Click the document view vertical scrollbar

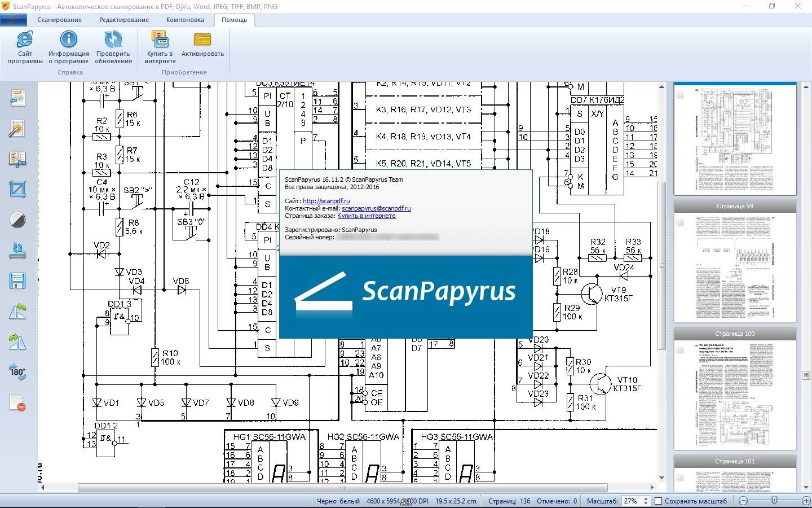(662, 265)
